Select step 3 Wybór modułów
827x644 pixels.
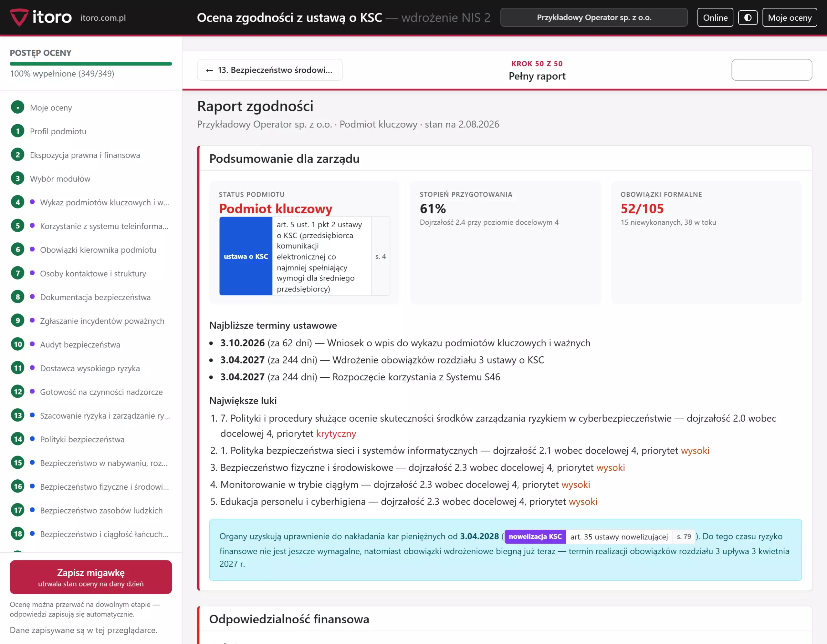pyautogui.click(x=91, y=179)
